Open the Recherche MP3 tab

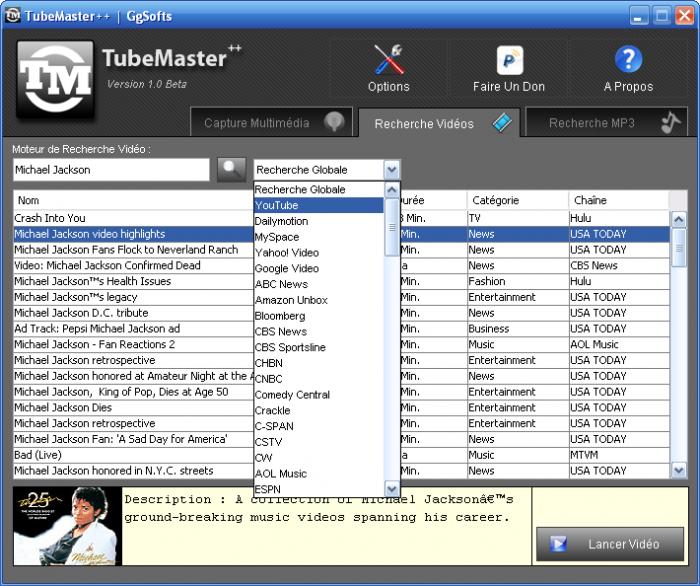(x=606, y=122)
